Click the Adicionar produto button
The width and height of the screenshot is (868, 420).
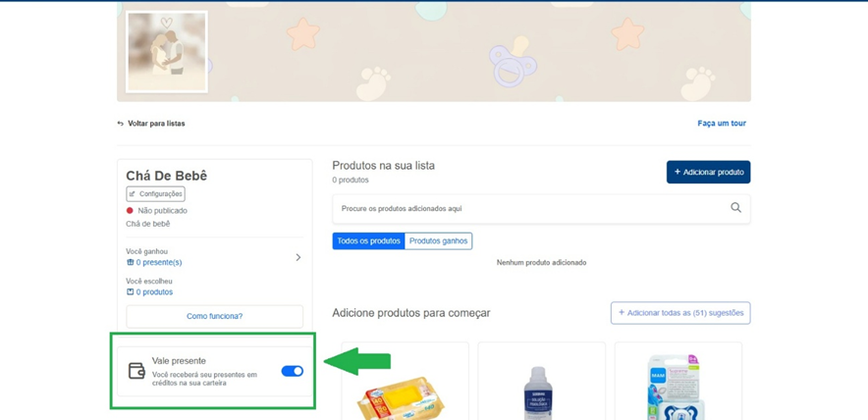[708, 172]
